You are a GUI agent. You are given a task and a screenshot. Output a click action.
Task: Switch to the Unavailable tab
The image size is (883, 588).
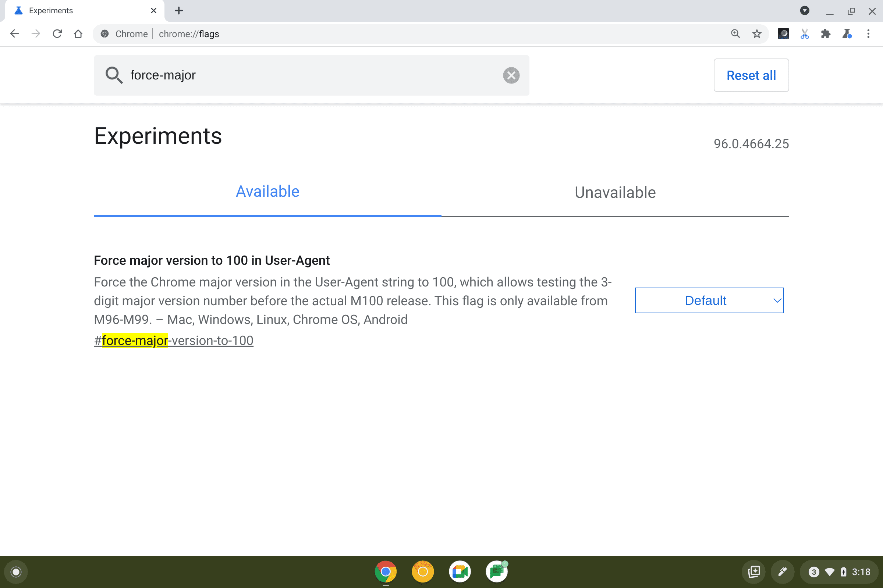coord(614,192)
